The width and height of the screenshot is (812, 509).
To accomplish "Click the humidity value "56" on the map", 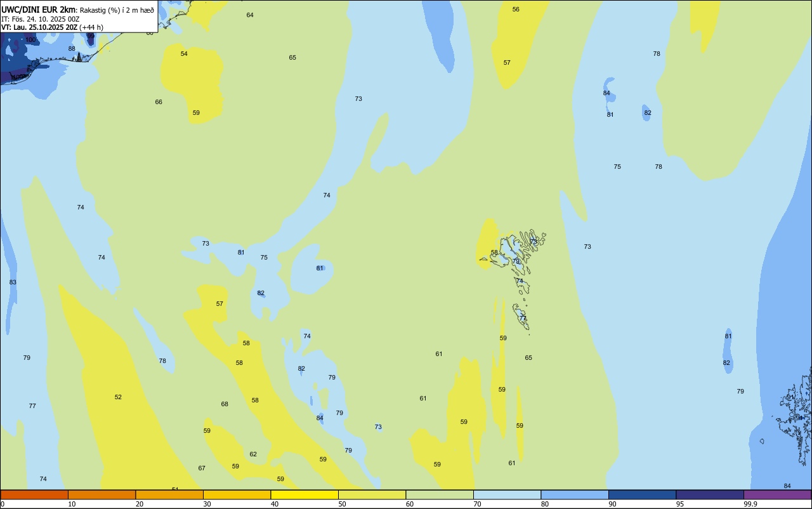I will tap(516, 9).
